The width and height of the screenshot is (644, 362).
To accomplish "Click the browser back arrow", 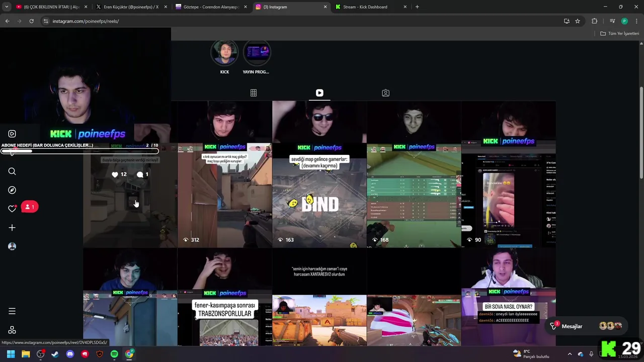I will point(7,21).
